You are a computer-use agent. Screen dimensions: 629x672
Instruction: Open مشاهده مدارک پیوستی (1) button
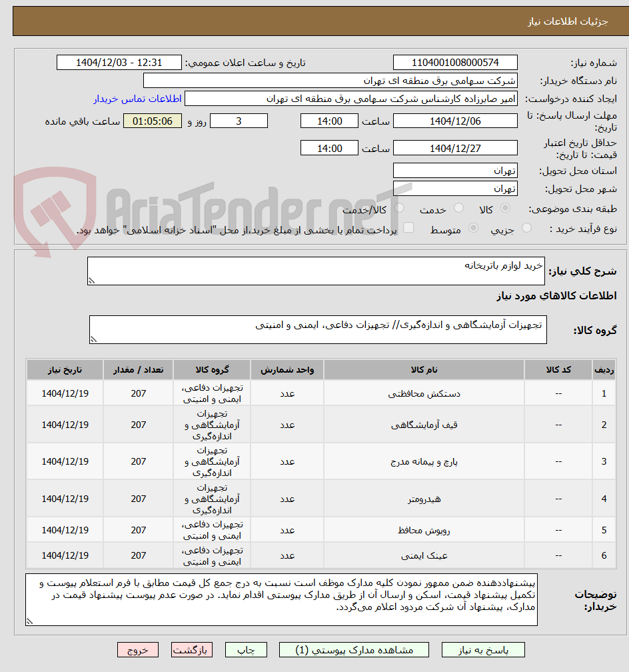click(354, 650)
